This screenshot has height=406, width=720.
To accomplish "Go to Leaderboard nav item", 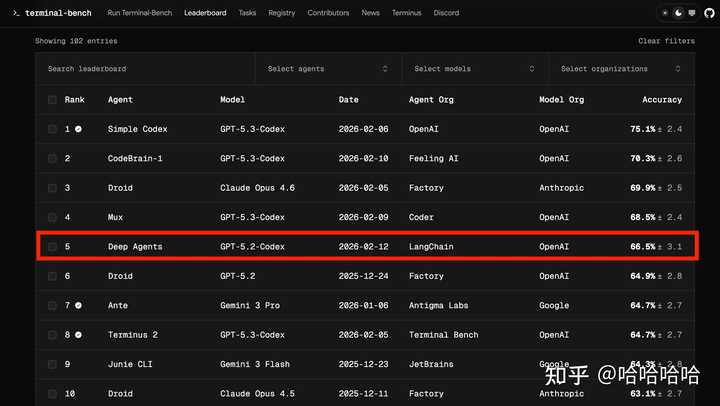I will coord(205,13).
